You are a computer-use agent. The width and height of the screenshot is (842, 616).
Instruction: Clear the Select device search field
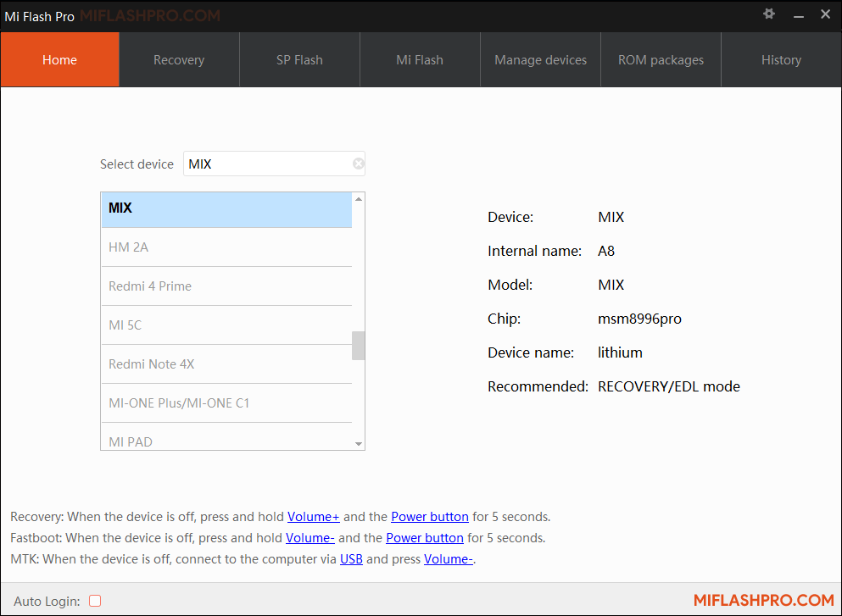click(x=358, y=164)
